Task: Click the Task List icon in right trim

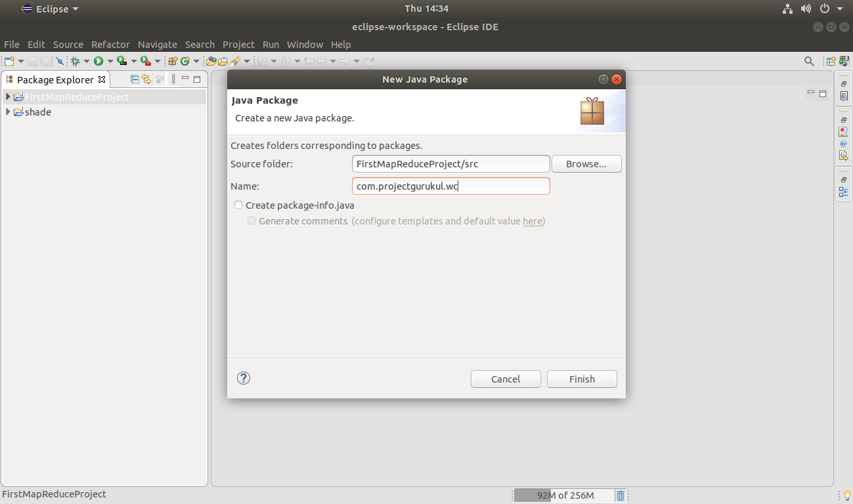Action: [844, 96]
